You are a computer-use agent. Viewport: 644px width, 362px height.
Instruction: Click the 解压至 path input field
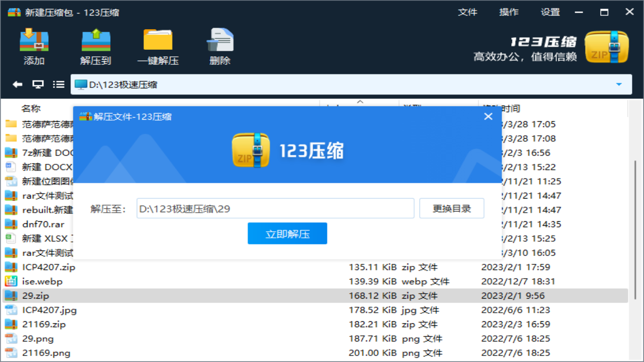[275, 208]
